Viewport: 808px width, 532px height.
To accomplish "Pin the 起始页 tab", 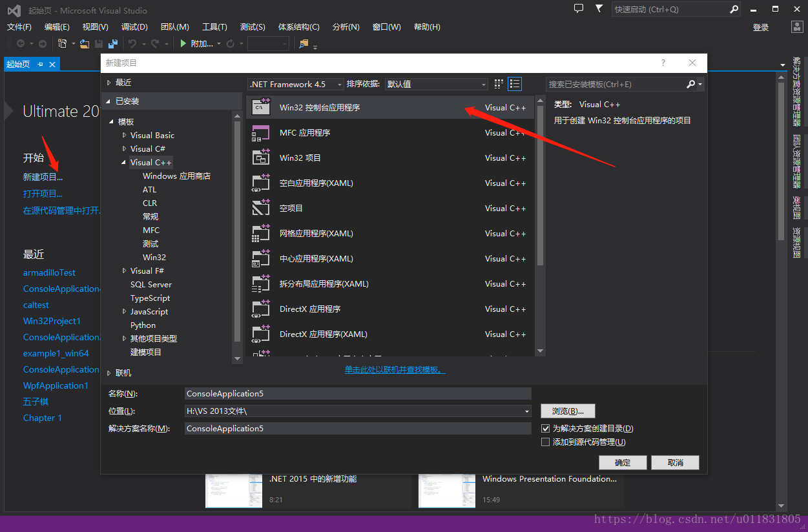I will 40,64.
